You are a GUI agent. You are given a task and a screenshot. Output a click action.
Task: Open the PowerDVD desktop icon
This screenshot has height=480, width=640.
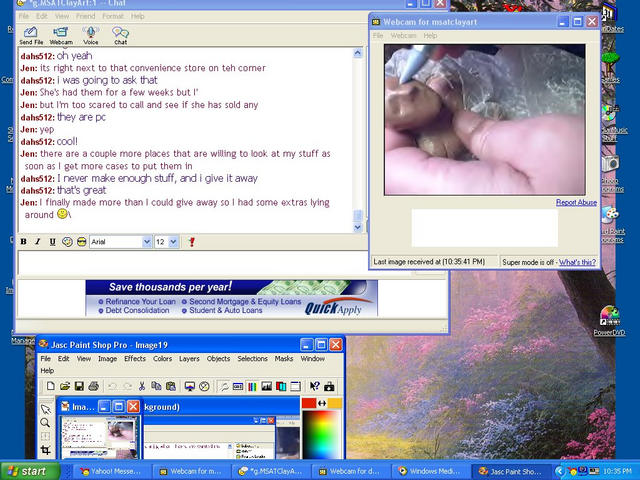[609, 321]
